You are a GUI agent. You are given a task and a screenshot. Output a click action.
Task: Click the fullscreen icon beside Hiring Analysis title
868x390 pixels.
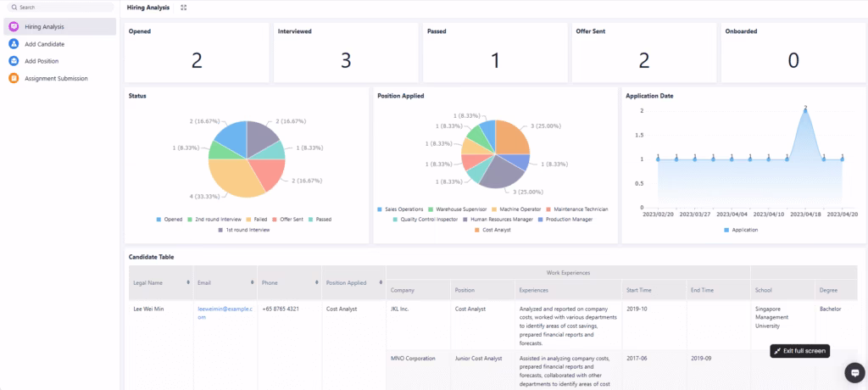click(184, 8)
